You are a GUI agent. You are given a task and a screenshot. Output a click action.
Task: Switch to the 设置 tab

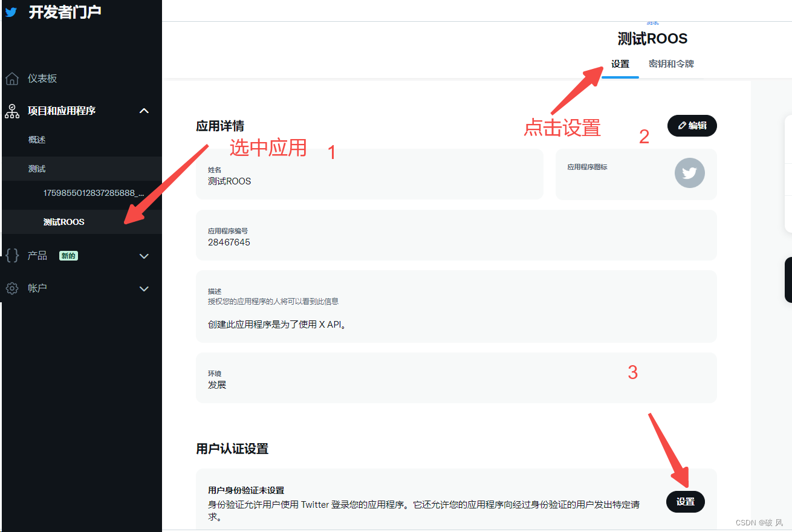[x=620, y=64]
